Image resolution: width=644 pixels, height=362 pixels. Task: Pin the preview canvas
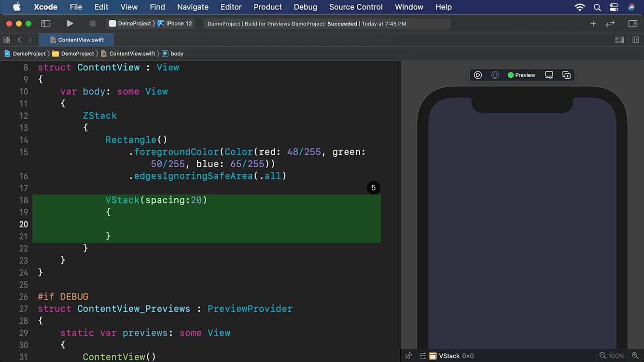pyautogui.click(x=409, y=356)
